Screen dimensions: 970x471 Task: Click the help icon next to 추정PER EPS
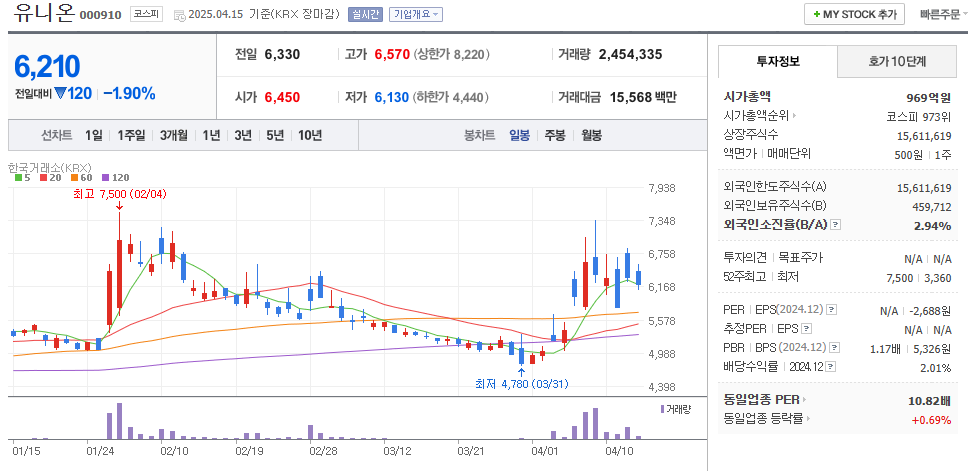807,329
